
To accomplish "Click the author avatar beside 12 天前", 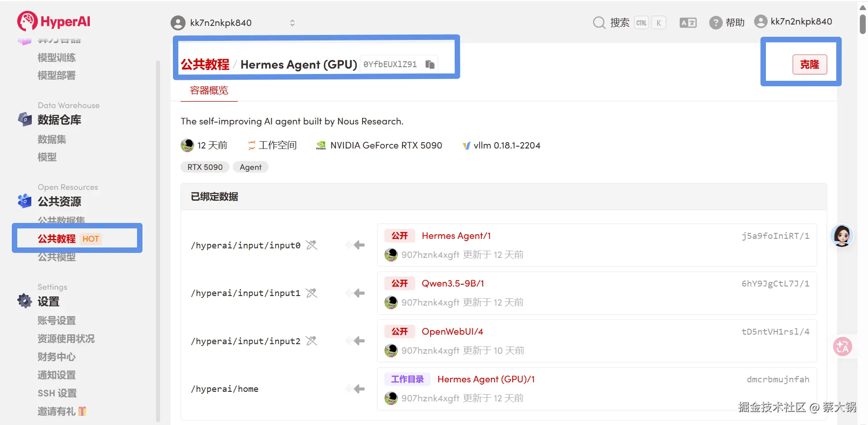I will (x=187, y=145).
